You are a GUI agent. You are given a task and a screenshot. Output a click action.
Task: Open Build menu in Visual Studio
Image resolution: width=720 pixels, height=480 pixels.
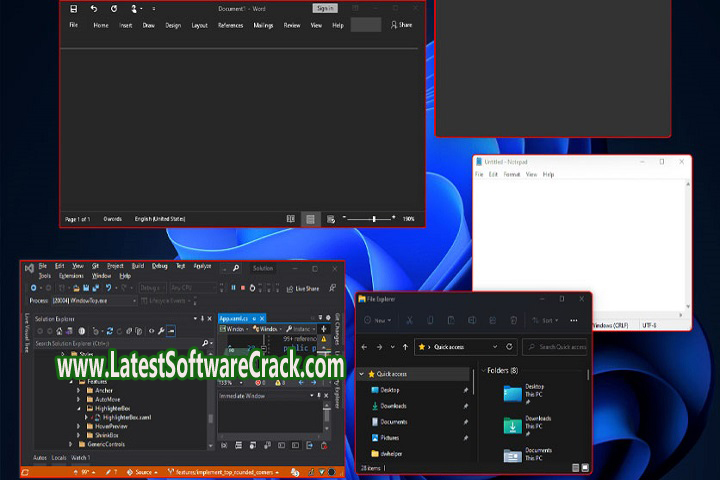[138, 266]
